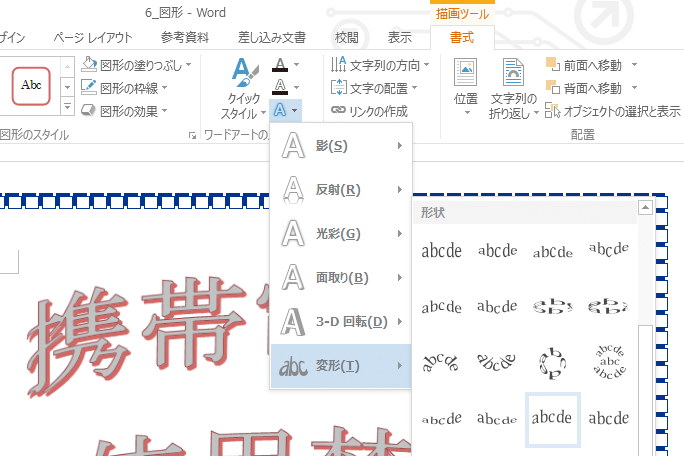Image resolution: width=684 pixels, height=456 pixels.
Task: Select the red-outlined Abc shape style thumbnail
Action: pyautogui.click(x=31, y=86)
